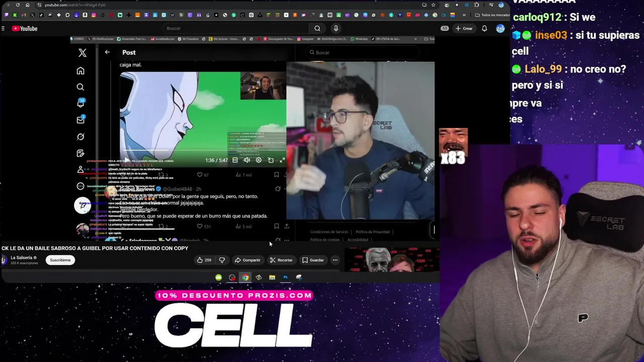This screenshot has width=644, height=362.
Task: Bookmark the Guibel Reviews reply
Action: (x=277, y=227)
